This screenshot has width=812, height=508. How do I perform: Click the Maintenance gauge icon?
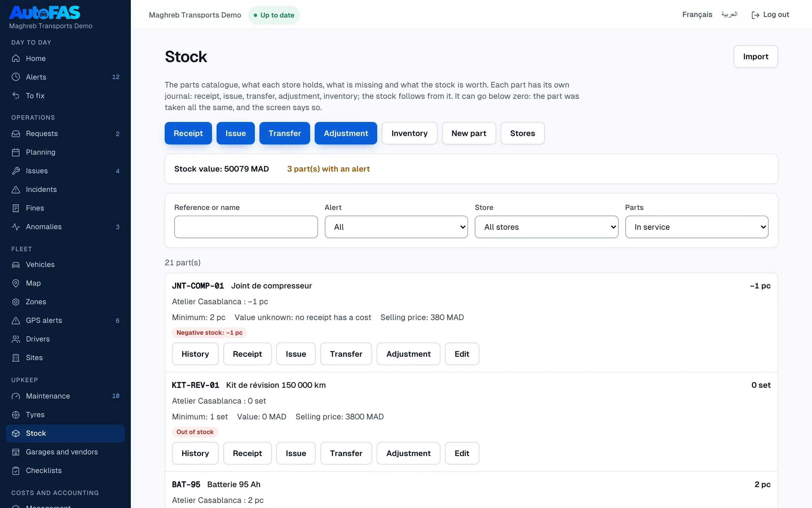click(16, 396)
